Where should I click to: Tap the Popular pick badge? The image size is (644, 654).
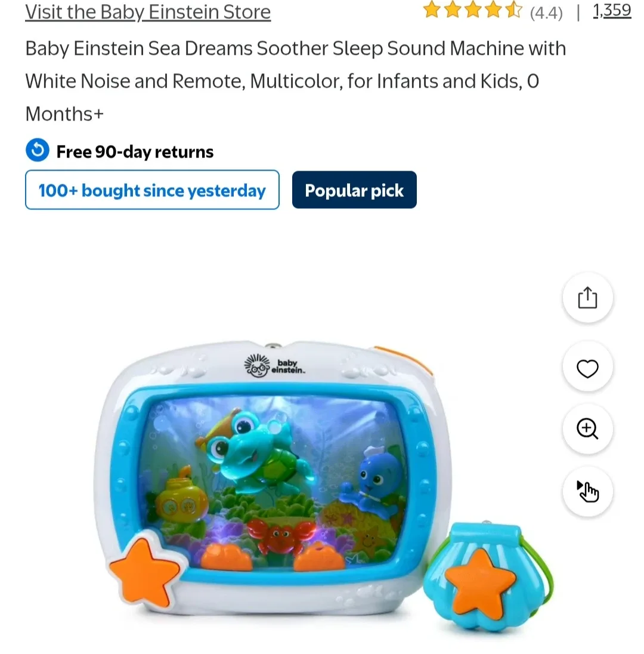[354, 190]
